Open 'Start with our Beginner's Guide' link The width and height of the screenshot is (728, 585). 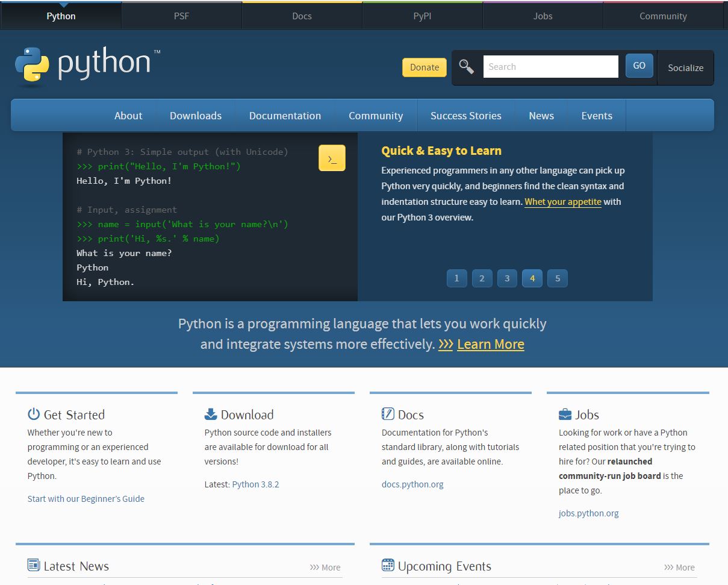point(86,499)
